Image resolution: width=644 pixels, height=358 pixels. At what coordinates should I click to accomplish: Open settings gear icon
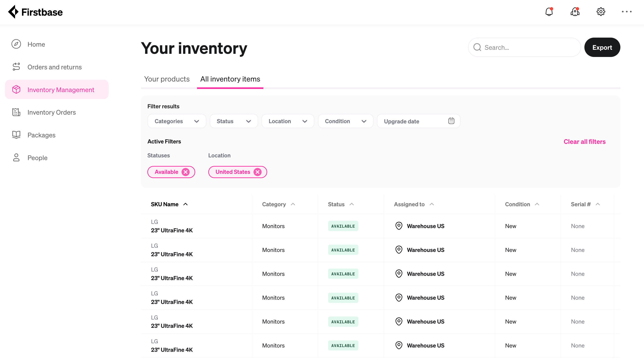coord(601,11)
